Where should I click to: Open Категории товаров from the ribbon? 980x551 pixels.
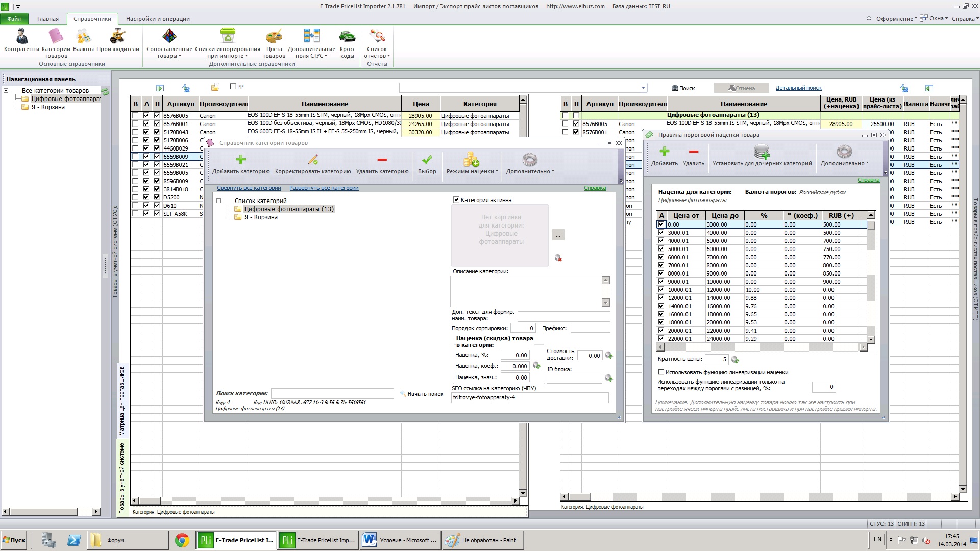pyautogui.click(x=56, y=43)
